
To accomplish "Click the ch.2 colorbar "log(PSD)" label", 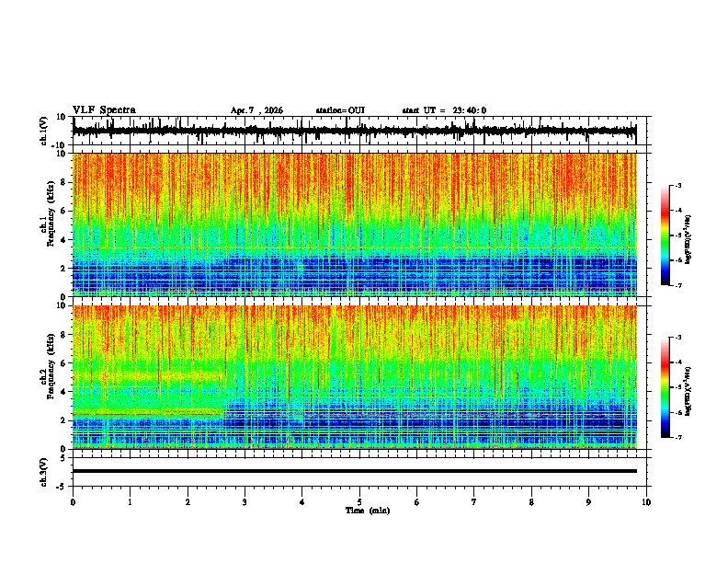I will (688, 392).
